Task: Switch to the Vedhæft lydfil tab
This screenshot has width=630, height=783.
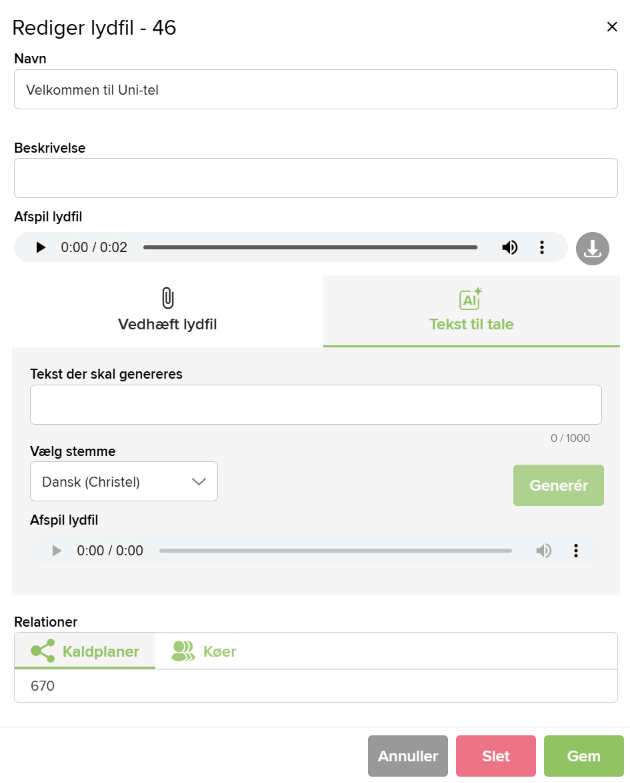Action: point(167,311)
